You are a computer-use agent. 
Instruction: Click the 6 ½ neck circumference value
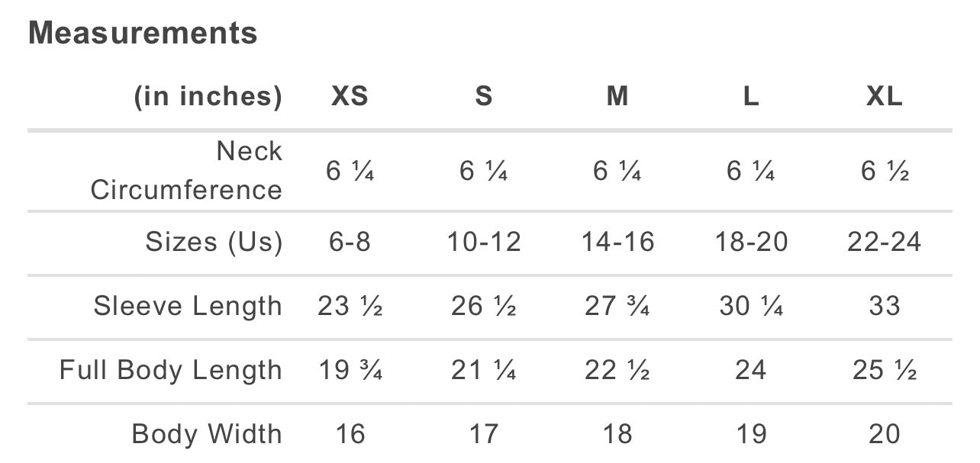pyautogui.click(x=885, y=172)
